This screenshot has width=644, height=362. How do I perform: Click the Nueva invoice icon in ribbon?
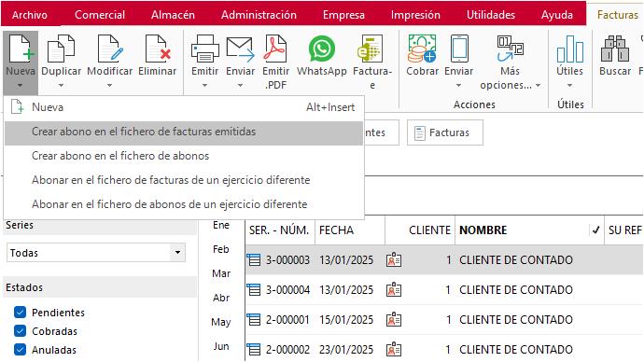21,49
